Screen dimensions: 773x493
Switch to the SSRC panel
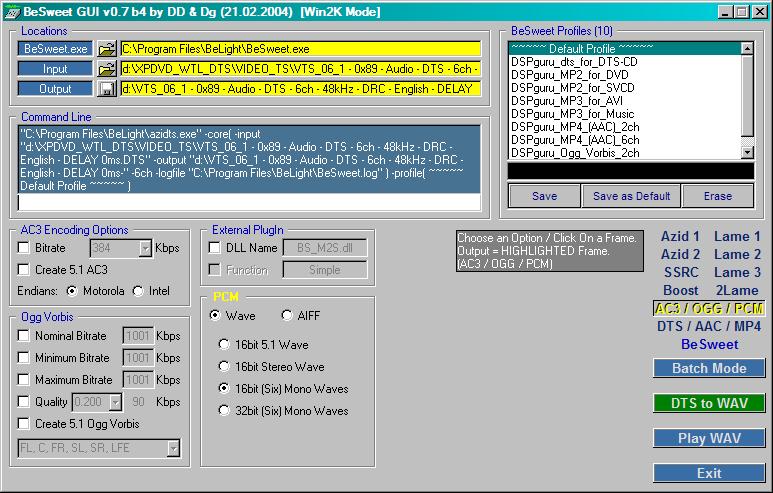pyautogui.click(x=681, y=272)
